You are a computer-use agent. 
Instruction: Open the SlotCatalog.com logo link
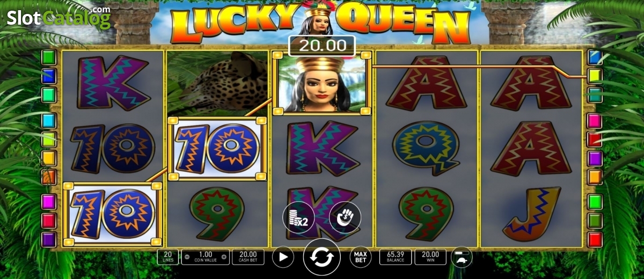point(59,18)
